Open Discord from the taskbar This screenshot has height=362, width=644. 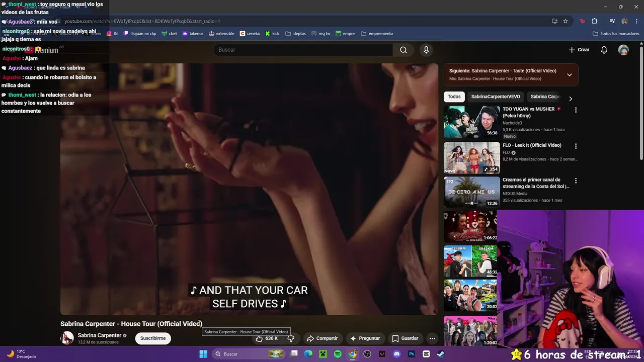click(x=397, y=354)
